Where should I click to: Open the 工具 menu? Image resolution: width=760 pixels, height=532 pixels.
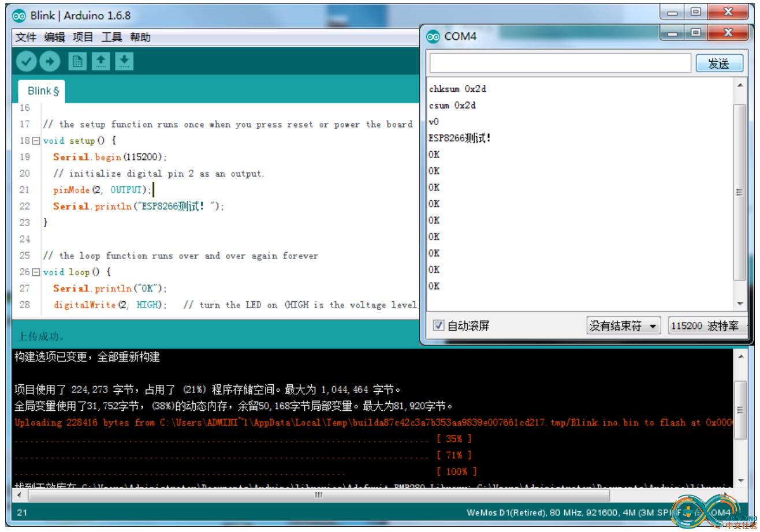coord(112,38)
